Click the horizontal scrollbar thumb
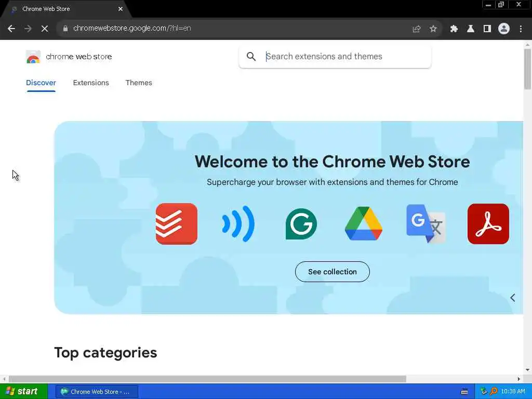 [x=207, y=379]
